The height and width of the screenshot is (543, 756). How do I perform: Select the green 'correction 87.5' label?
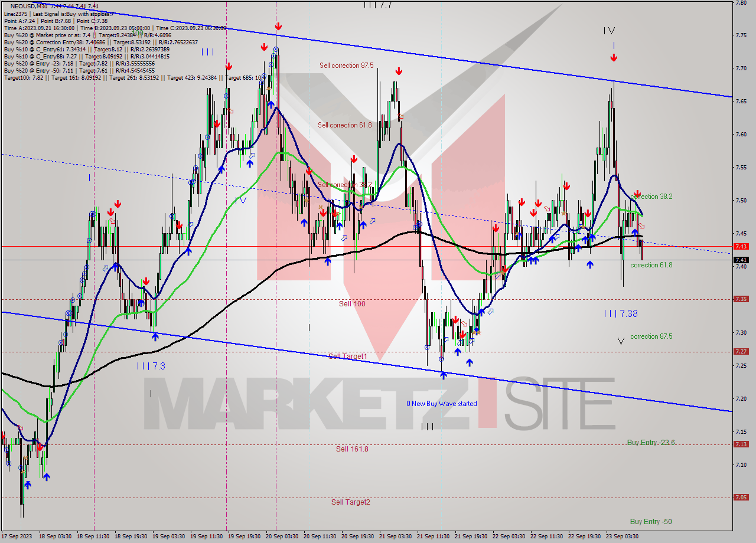[x=651, y=336]
